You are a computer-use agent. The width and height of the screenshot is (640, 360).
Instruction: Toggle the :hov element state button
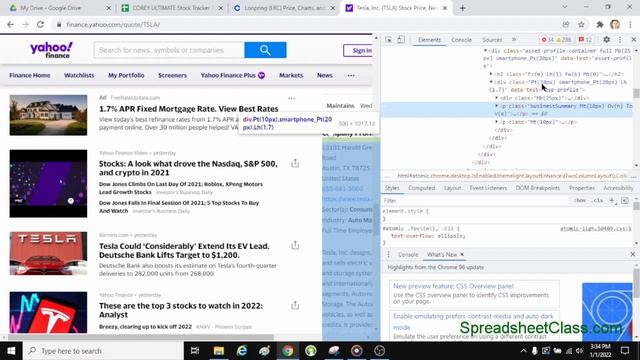point(580,200)
